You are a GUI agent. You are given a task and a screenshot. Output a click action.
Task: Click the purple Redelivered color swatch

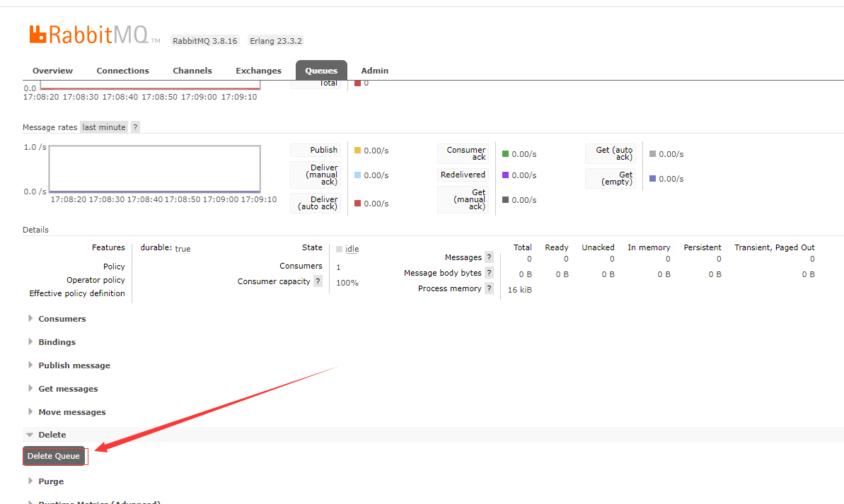(505, 175)
